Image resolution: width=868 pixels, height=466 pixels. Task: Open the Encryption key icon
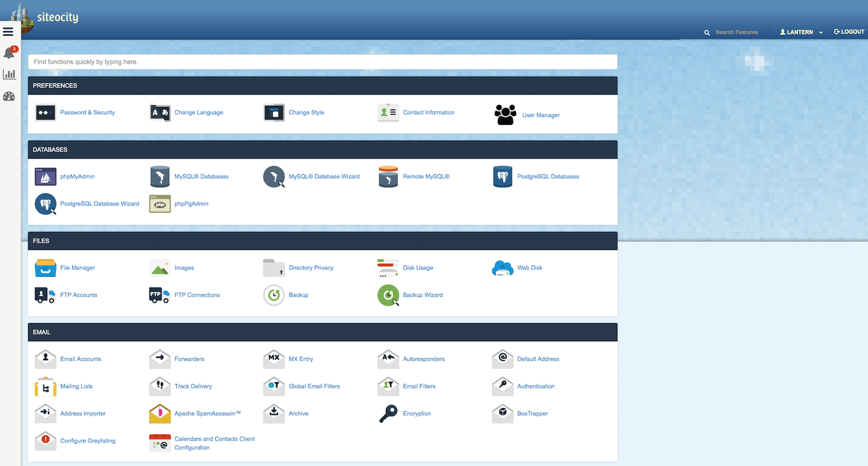[x=388, y=414]
